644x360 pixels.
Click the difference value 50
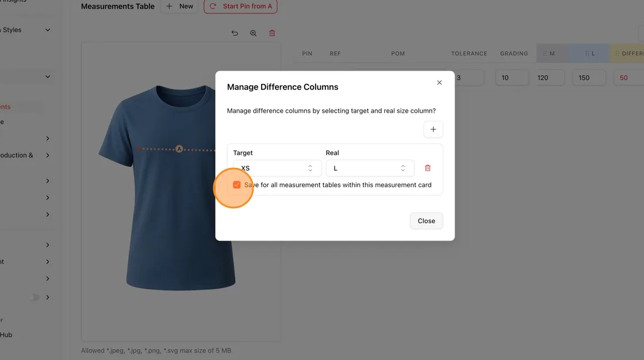coord(623,78)
